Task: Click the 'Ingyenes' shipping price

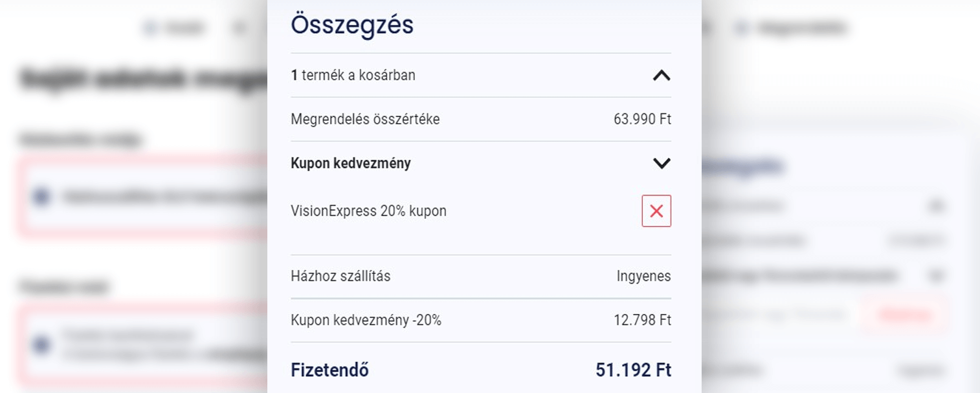Action: [643, 276]
